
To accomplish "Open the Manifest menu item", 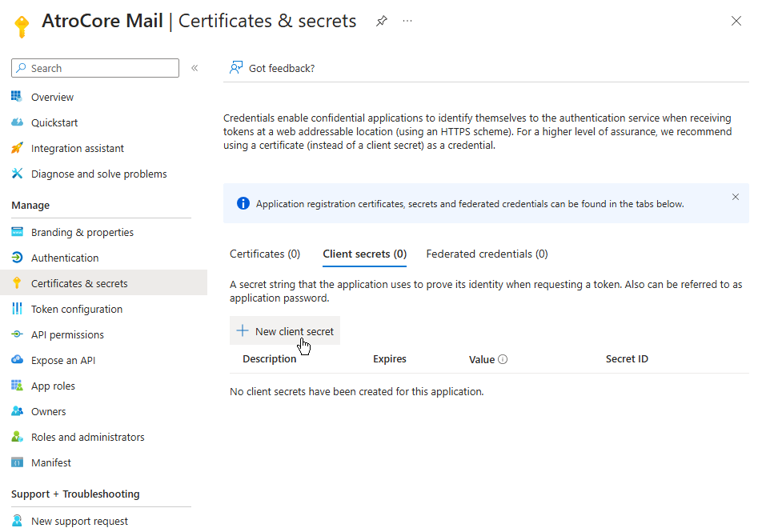I will (51, 462).
